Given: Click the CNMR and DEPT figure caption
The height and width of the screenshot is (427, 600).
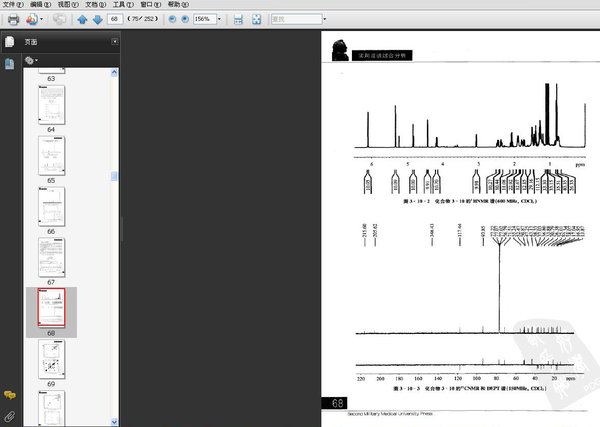Looking at the screenshot, I should (470, 388).
